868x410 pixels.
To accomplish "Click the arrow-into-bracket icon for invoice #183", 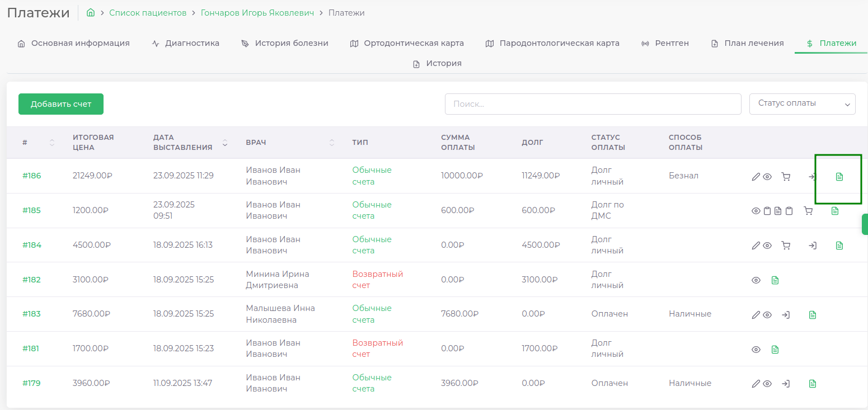I will pyautogui.click(x=786, y=315).
